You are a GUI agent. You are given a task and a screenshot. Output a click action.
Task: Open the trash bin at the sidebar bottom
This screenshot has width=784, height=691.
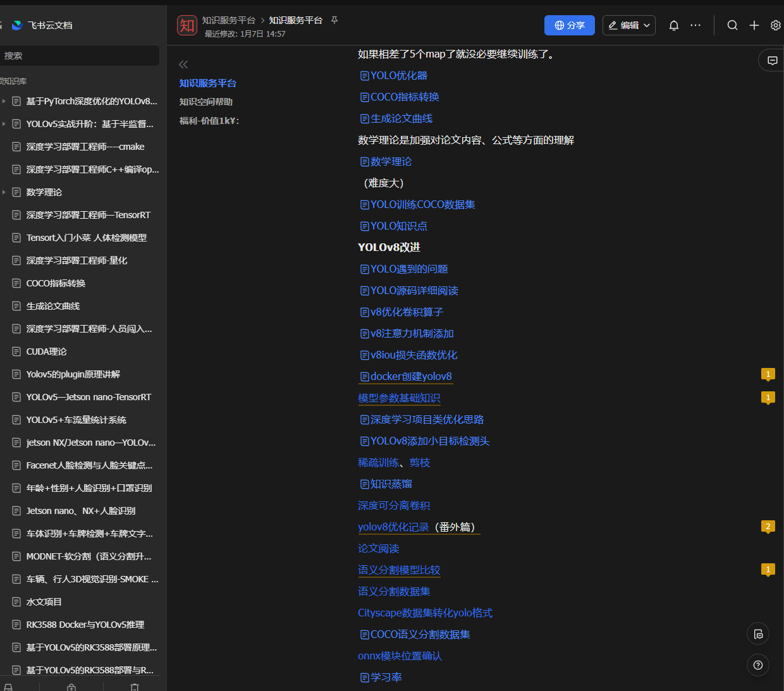pyautogui.click(x=135, y=687)
